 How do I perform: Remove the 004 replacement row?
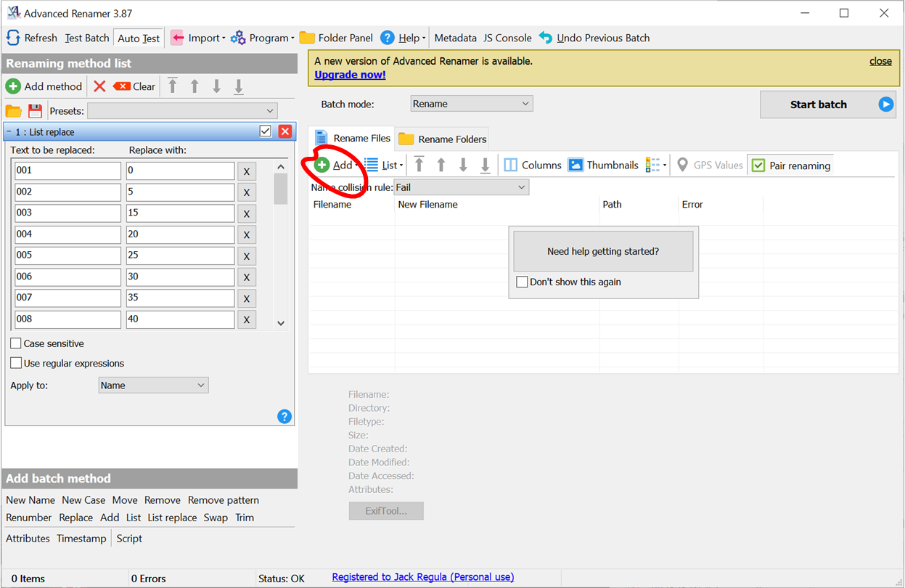(x=247, y=235)
